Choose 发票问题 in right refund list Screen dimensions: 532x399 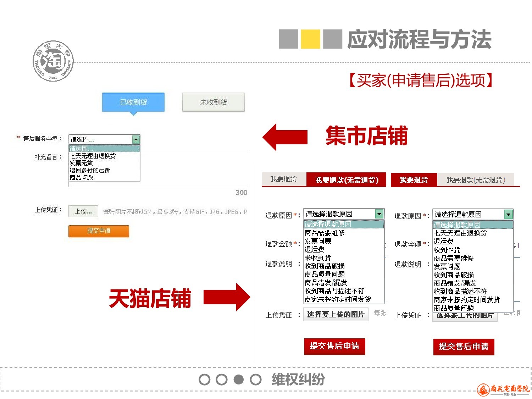pos(473,266)
